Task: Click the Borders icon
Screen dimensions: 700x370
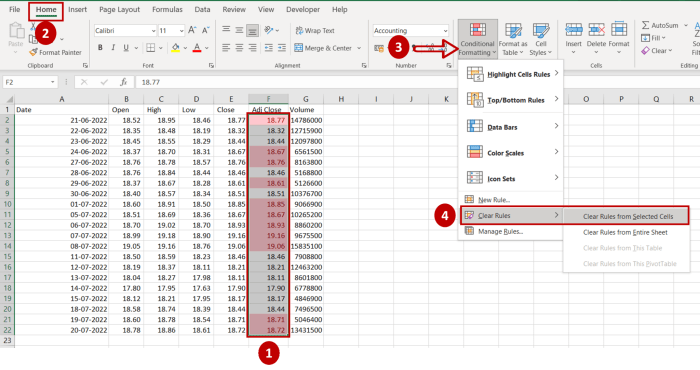Action: tap(151, 48)
